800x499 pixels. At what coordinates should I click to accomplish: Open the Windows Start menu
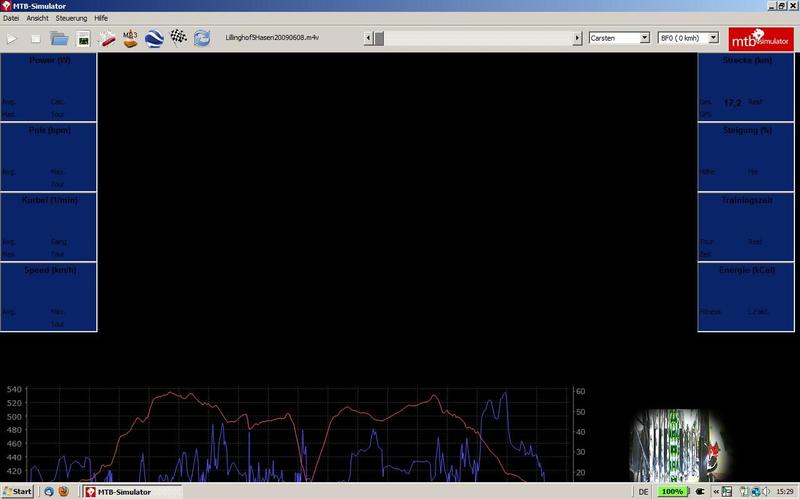coord(18,491)
